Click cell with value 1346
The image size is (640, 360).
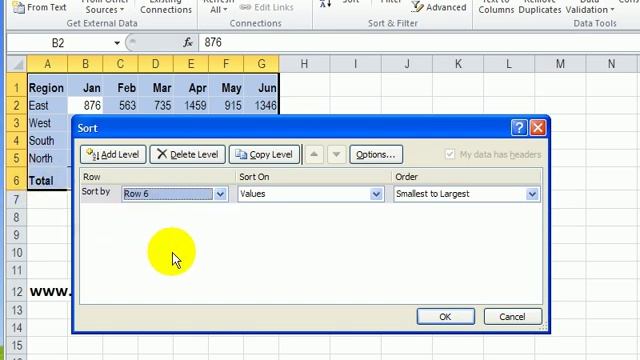click(x=261, y=106)
